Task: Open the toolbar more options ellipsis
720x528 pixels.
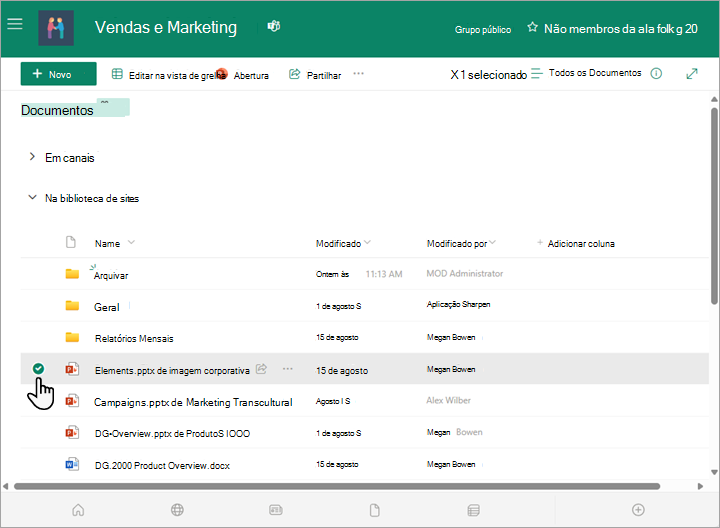Action: 359,73
